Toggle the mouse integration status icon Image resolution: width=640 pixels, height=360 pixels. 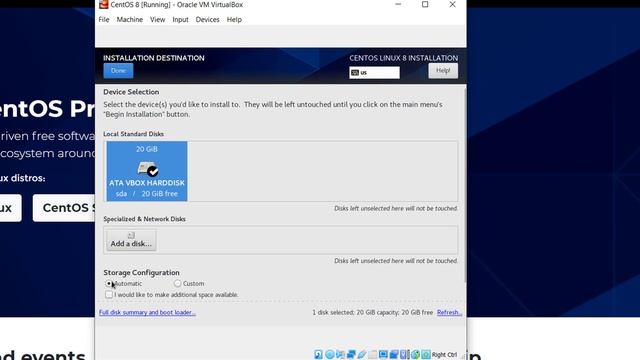[x=415, y=354]
